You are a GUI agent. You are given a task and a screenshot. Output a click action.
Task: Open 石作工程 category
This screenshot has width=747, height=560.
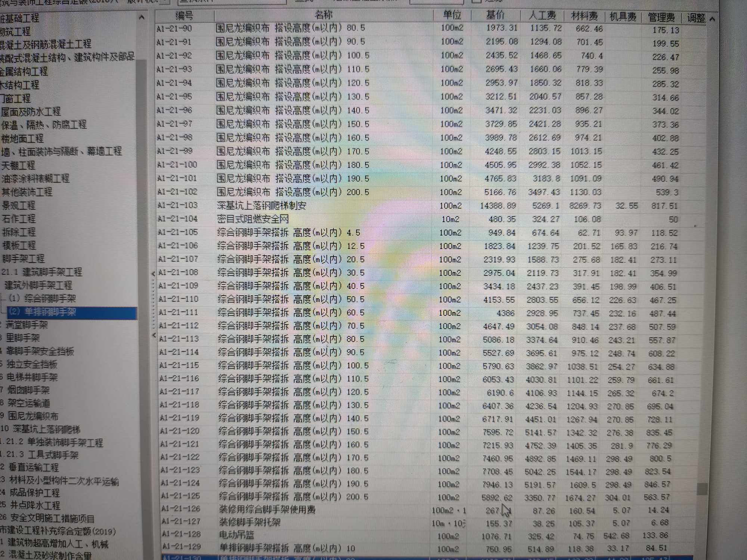[x=19, y=218]
